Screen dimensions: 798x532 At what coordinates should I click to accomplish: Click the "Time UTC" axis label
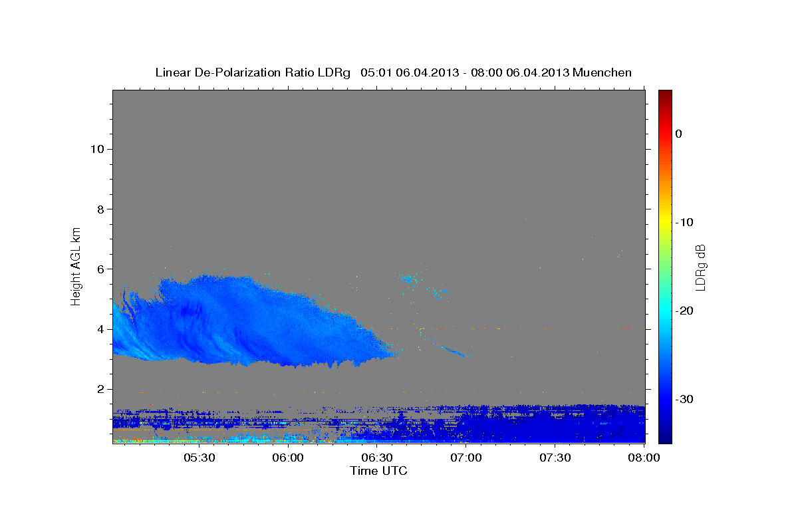pyautogui.click(x=378, y=471)
